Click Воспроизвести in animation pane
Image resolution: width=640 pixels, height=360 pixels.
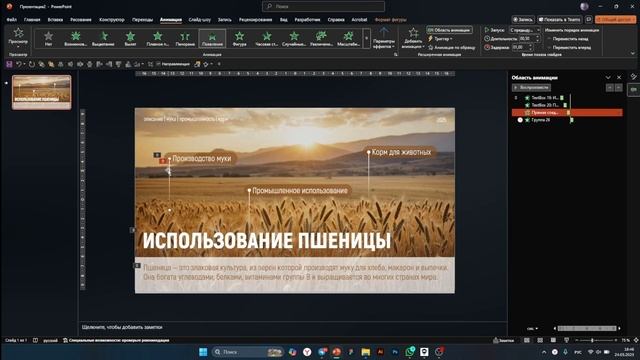(x=531, y=87)
